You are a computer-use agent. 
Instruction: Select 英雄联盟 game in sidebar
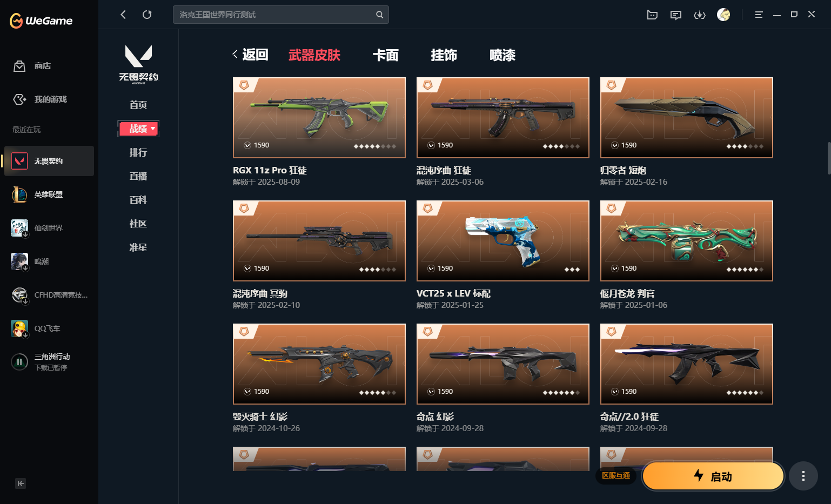tap(49, 194)
